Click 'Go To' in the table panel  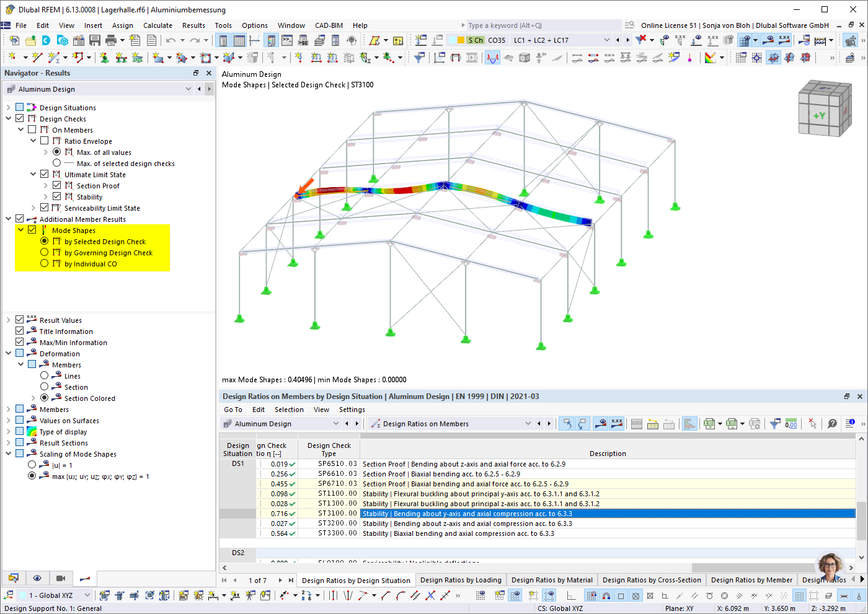point(232,410)
